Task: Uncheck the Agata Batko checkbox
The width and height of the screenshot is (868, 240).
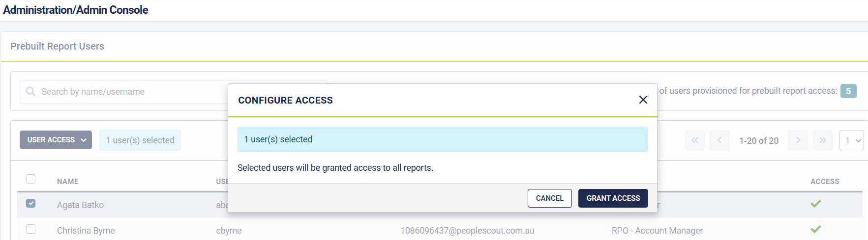Action: pos(31,203)
